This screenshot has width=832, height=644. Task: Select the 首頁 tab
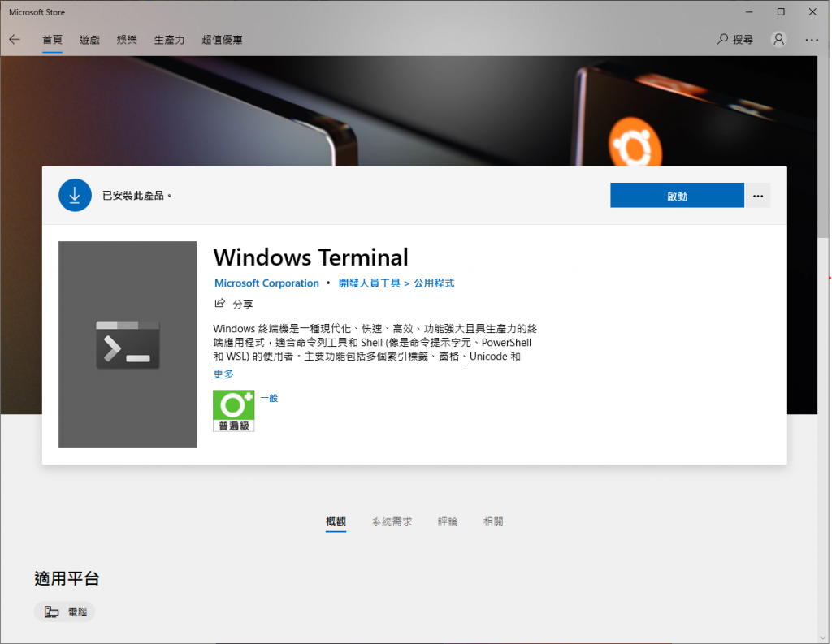coord(52,39)
